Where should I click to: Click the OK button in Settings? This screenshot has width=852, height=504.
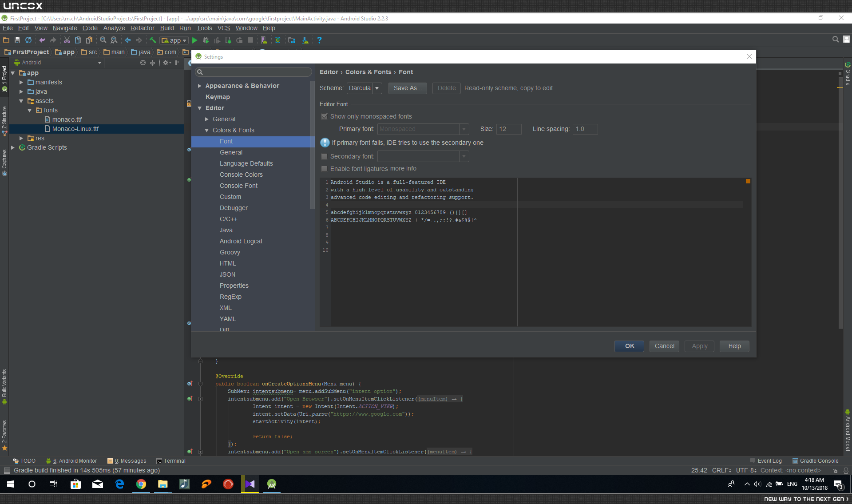[x=629, y=346]
